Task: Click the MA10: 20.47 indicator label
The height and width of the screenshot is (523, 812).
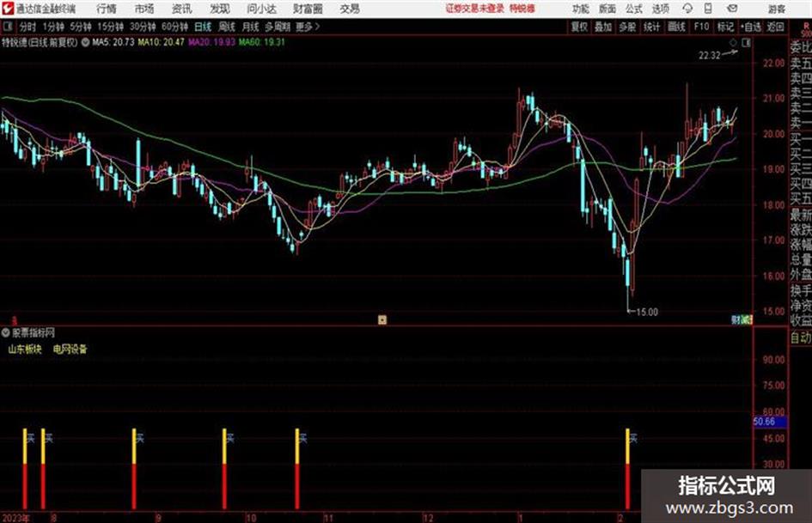Action: [x=161, y=42]
